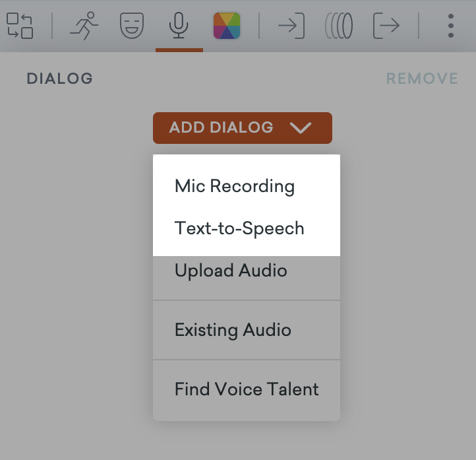Select the exit effect arrow icon
This screenshot has width=476, height=460.
[x=386, y=25]
